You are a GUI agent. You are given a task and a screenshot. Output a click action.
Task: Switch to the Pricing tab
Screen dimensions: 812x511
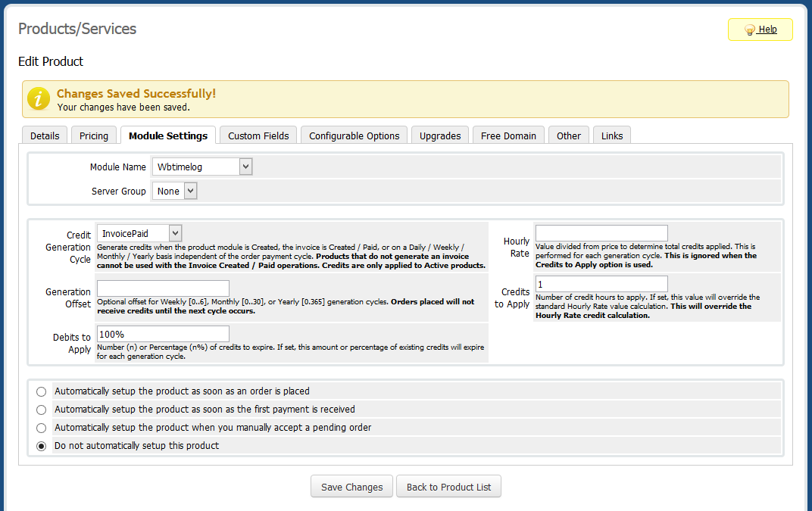pos(93,136)
